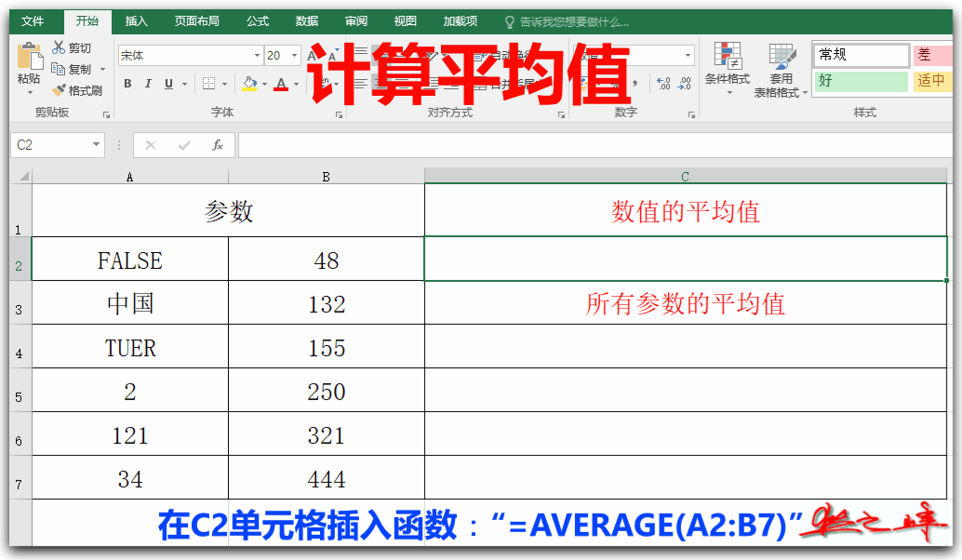
Task: Click the formula bar input
Action: [x=595, y=145]
